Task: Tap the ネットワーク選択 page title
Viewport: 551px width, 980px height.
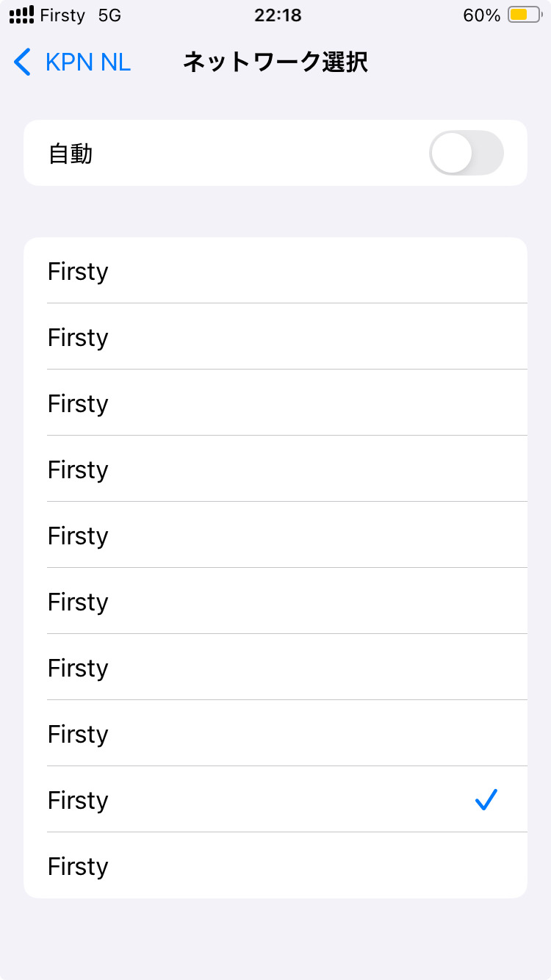Action: point(275,62)
